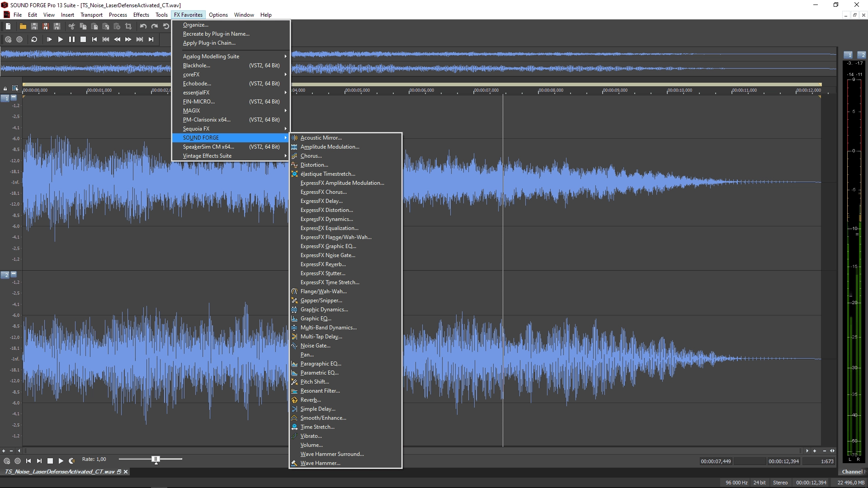Arm and record with top toolbar icon
The height and width of the screenshot is (488, 868).
click(x=8, y=39)
